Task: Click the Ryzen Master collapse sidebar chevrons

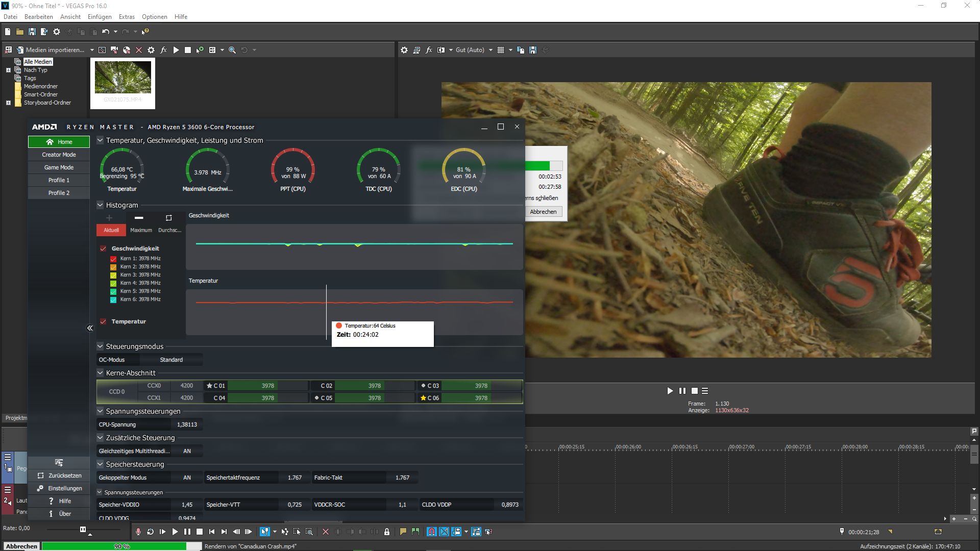Action: pyautogui.click(x=90, y=328)
